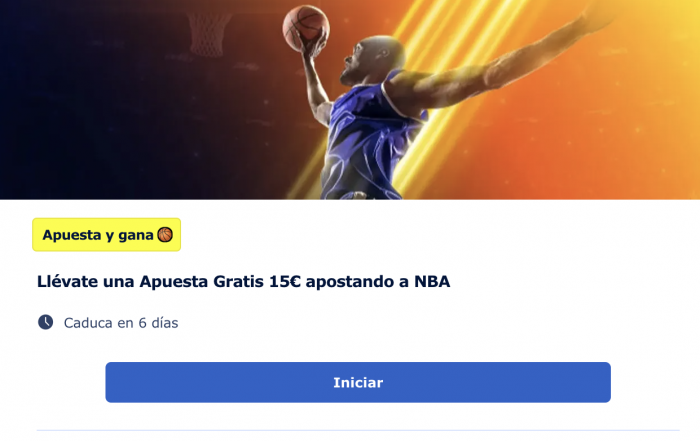Screen dimensions: 700x441
Task: Click the basketball held by the player
Action: [306, 28]
